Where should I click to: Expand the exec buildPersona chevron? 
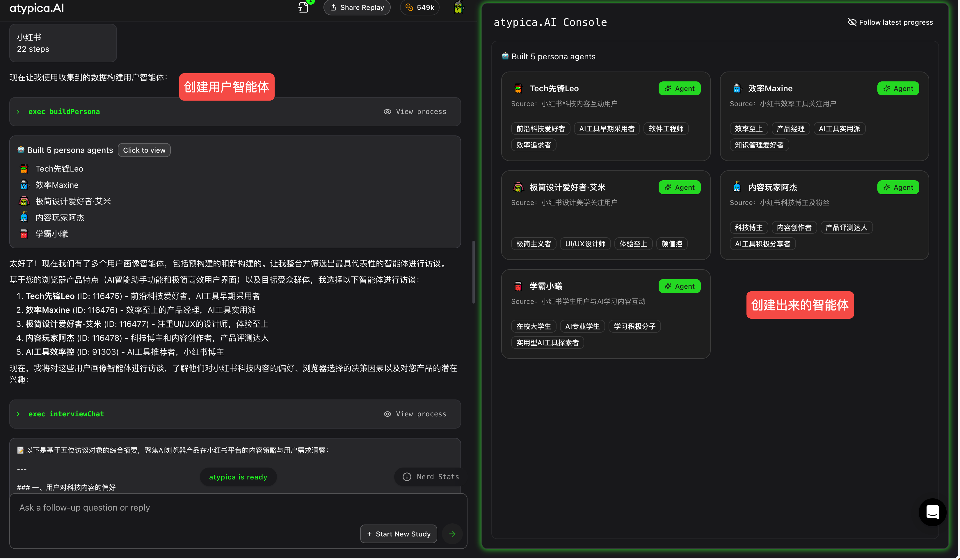click(18, 112)
